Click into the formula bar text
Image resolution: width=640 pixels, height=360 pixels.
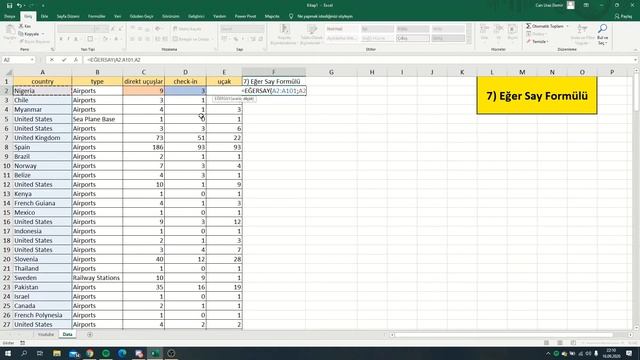pos(359,60)
